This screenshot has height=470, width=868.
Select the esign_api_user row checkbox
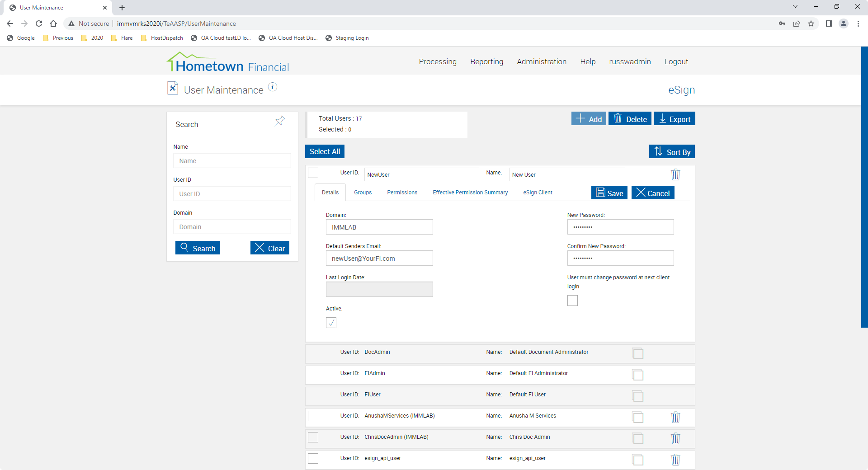(x=313, y=458)
